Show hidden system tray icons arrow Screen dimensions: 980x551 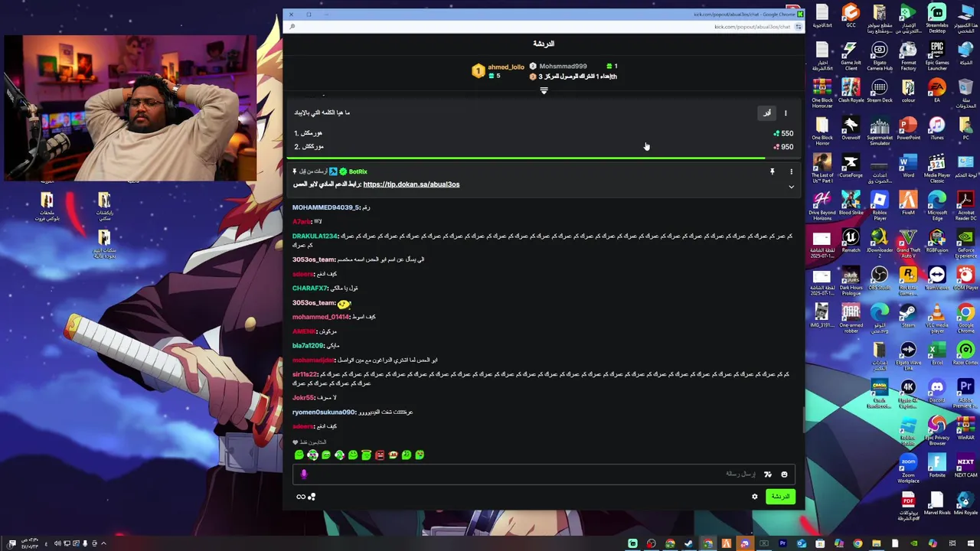(x=103, y=544)
